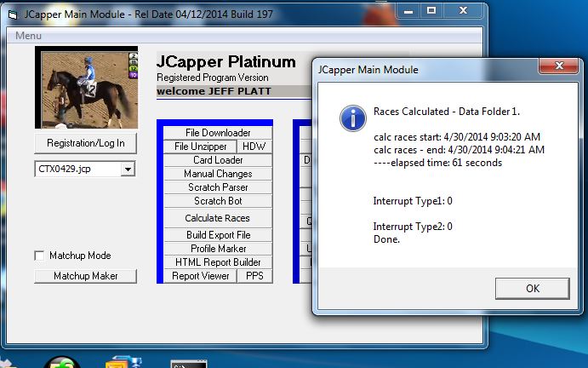Click the 'Interrupt Type1: 0' line
The image size is (588, 368).
click(413, 201)
